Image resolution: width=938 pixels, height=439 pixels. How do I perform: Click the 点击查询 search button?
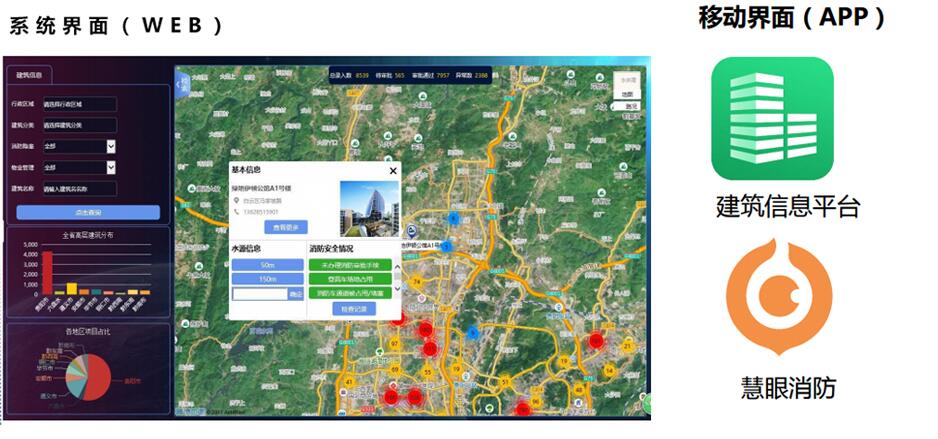tap(88, 212)
